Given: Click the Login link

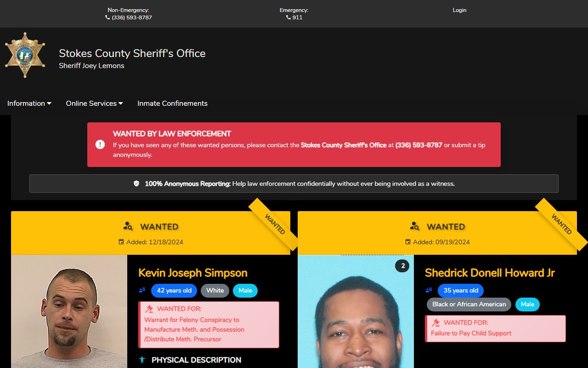Looking at the screenshot, I should pos(459,10).
